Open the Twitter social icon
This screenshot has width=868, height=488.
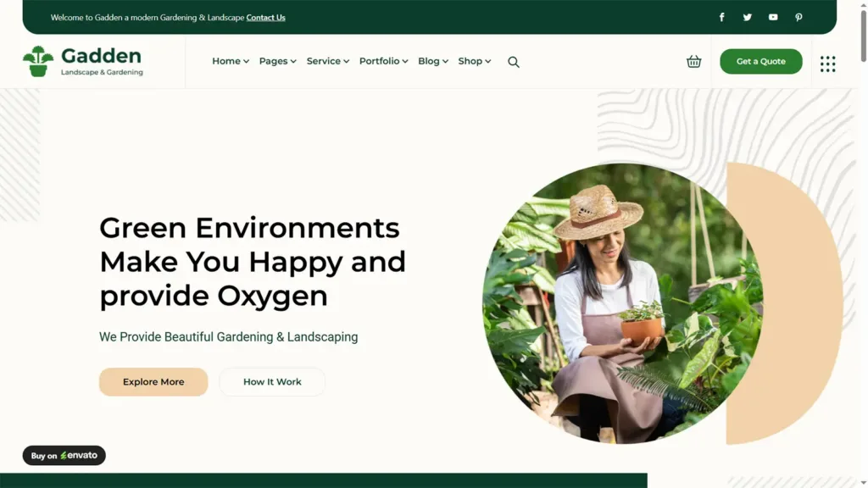coord(748,17)
